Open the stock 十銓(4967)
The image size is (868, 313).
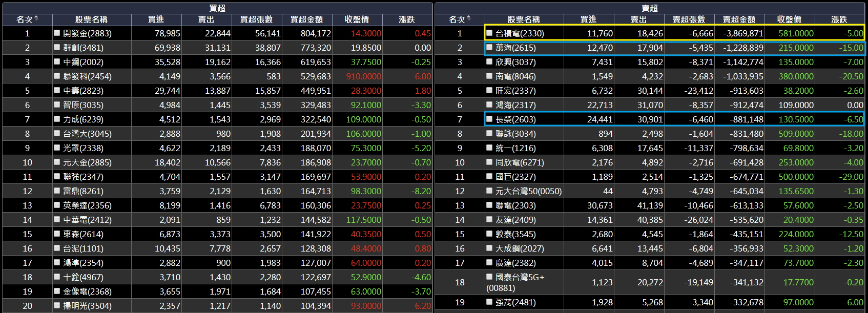click(x=83, y=277)
